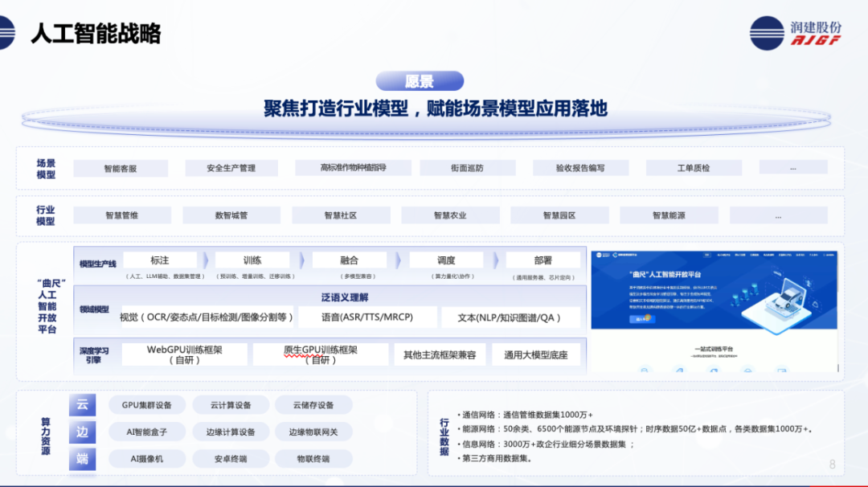Image resolution: width=868 pixels, height=487 pixels.
Task: Click the 领域模型 label
Action: [x=94, y=310]
